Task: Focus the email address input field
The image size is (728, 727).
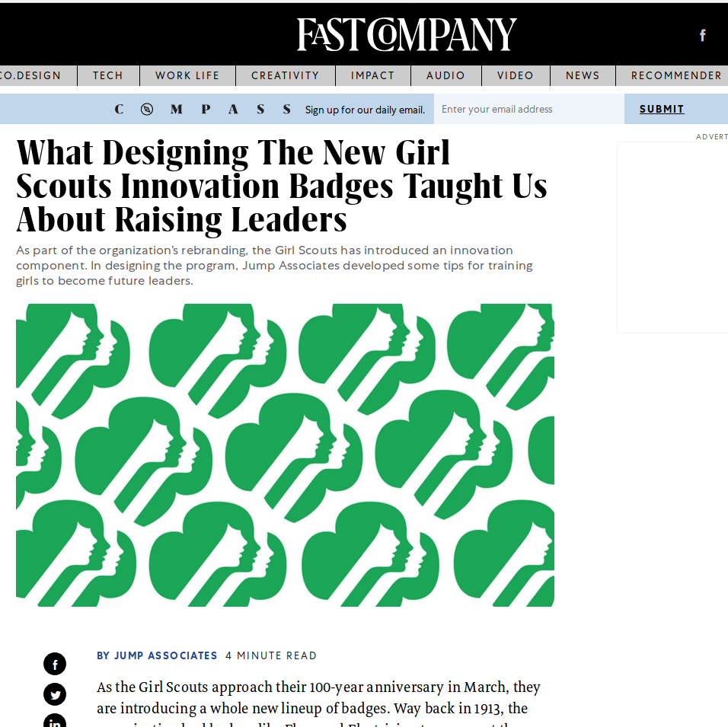Action: tap(528, 109)
